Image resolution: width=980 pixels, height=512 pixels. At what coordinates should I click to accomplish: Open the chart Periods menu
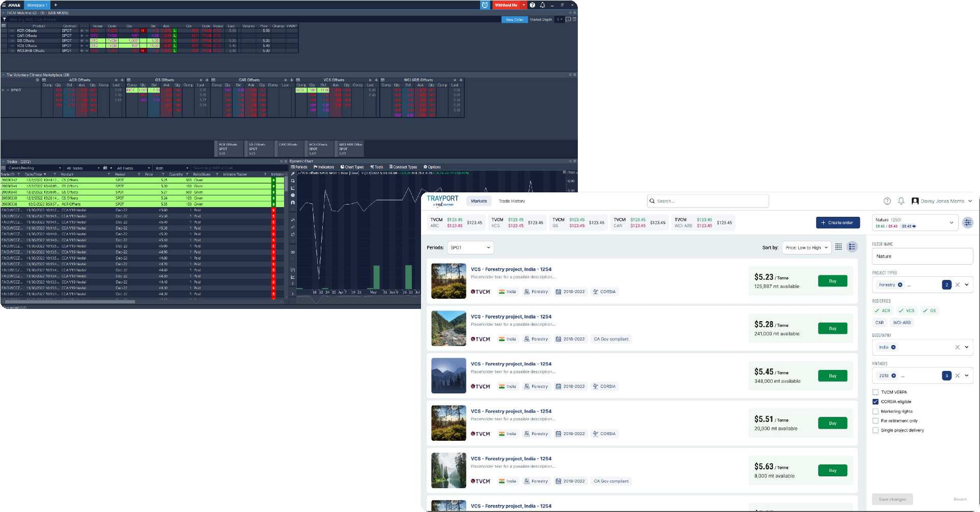pos(299,167)
